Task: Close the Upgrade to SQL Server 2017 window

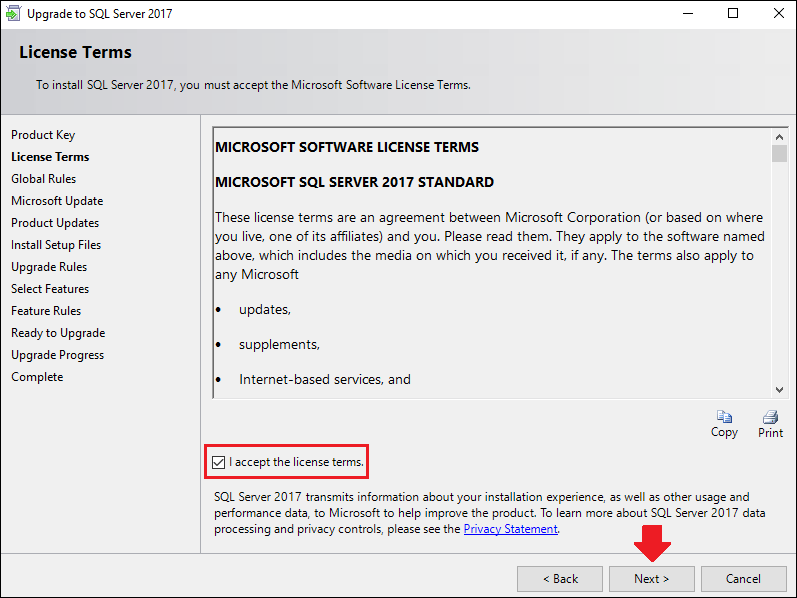Action: pyautogui.click(x=779, y=13)
